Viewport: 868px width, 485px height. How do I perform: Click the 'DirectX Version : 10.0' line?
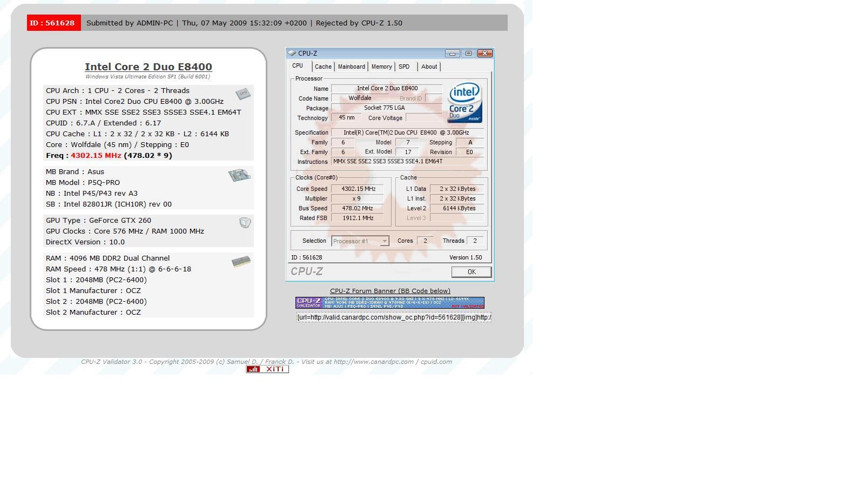pos(85,242)
